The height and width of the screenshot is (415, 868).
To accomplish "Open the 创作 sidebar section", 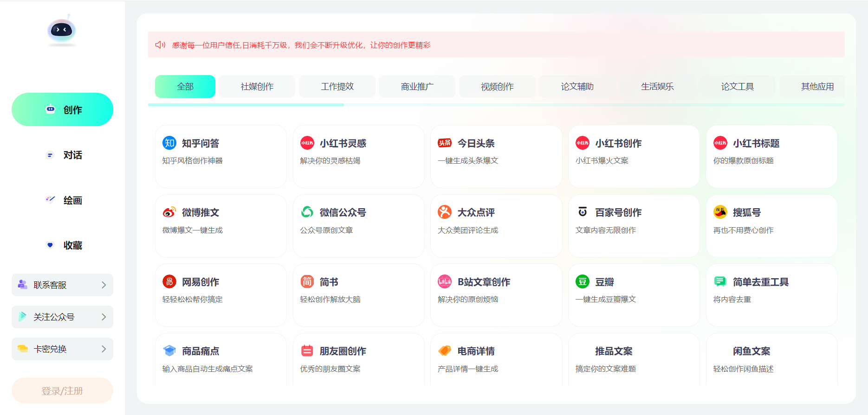I will [x=62, y=109].
